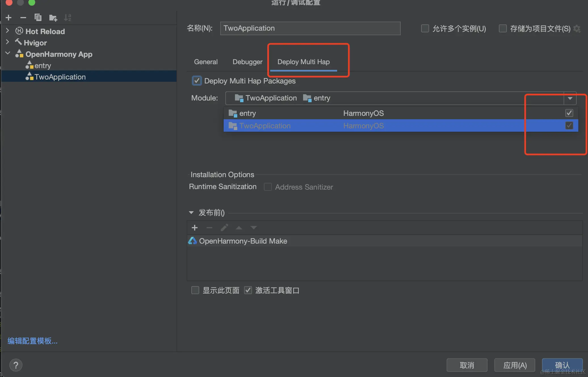This screenshot has height=377, width=588.
Task: Click the edit pencil icon in before-launch toolbar
Action: coord(224,228)
